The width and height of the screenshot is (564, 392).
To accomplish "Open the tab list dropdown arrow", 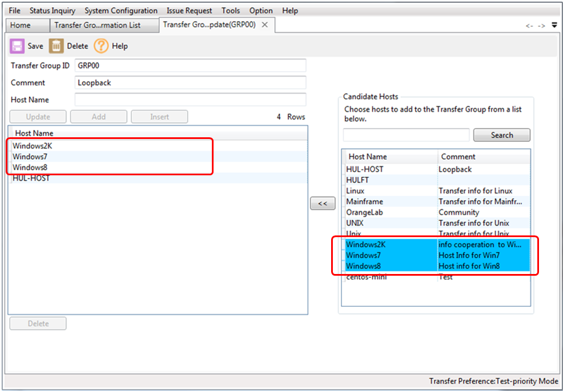I will (x=554, y=26).
